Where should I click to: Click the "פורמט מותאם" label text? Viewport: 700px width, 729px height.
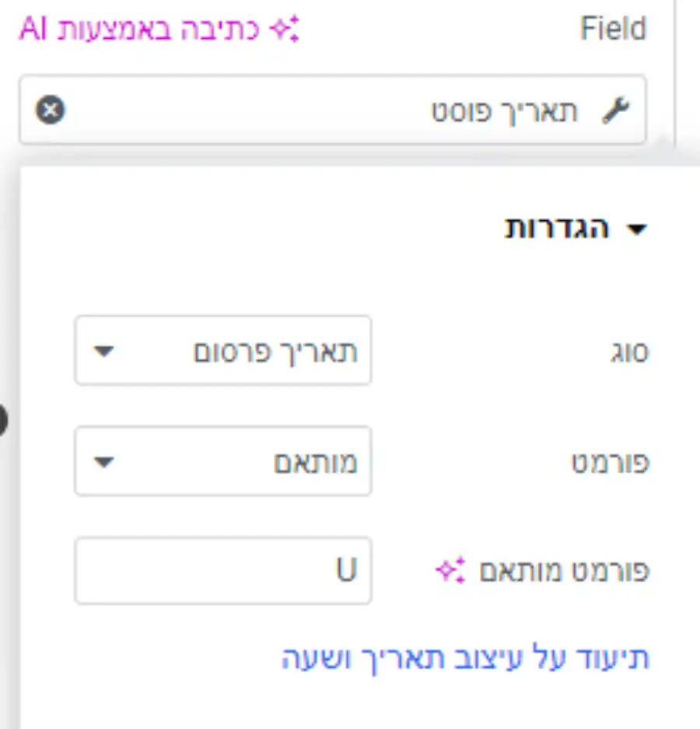[x=564, y=570]
